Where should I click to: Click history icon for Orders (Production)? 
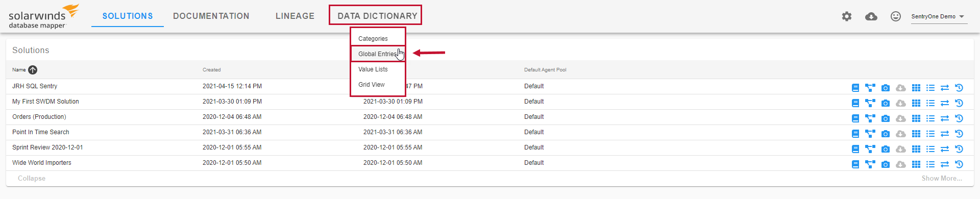click(959, 118)
